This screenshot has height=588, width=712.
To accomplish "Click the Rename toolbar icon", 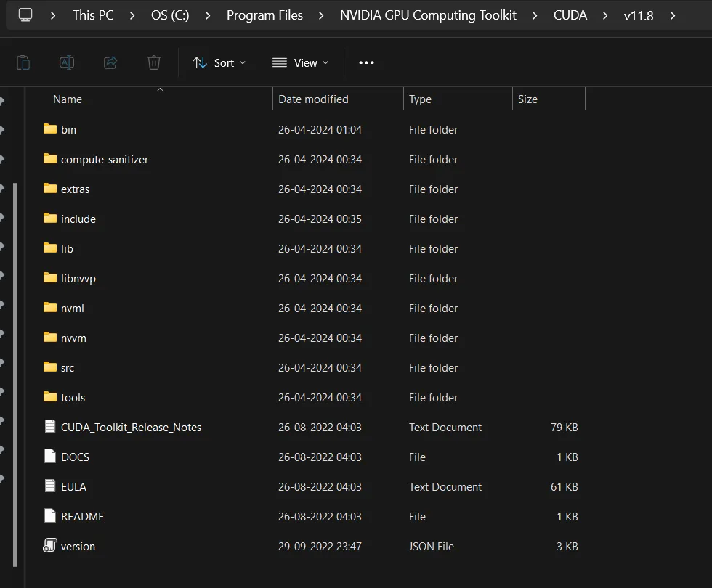I will tap(67, 62).
